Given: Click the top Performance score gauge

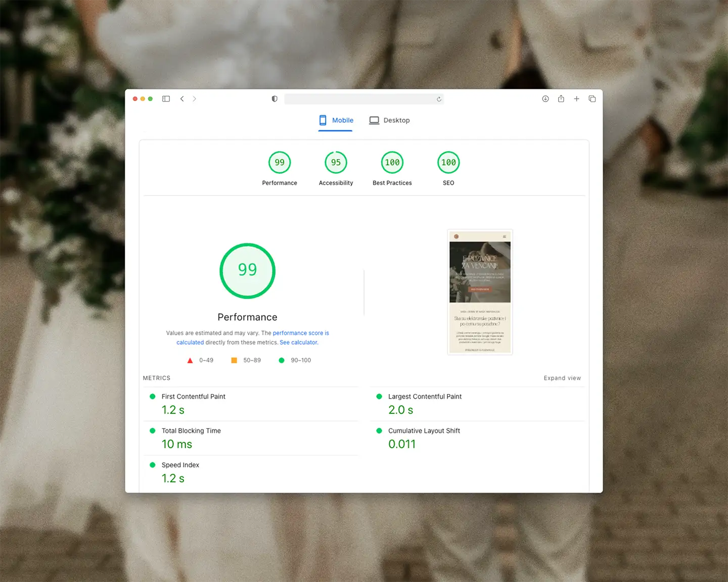Looking at the screenshot, I should click(x=280, y=163).
